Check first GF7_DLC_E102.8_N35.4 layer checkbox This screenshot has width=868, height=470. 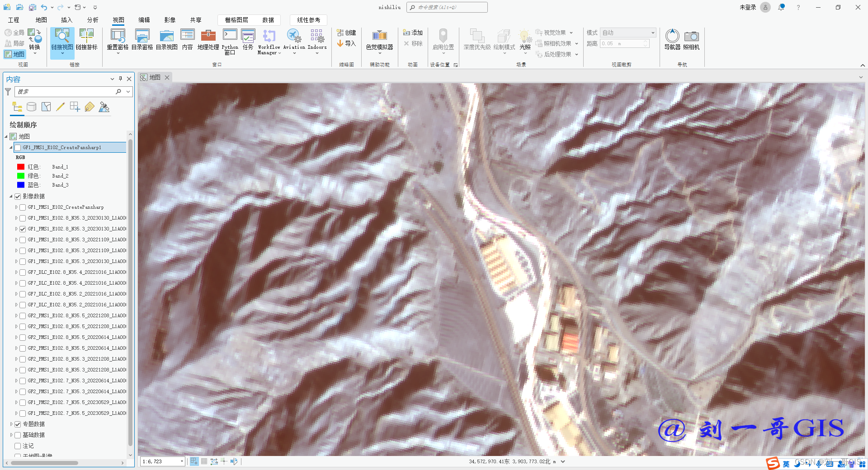coord(23,273)
